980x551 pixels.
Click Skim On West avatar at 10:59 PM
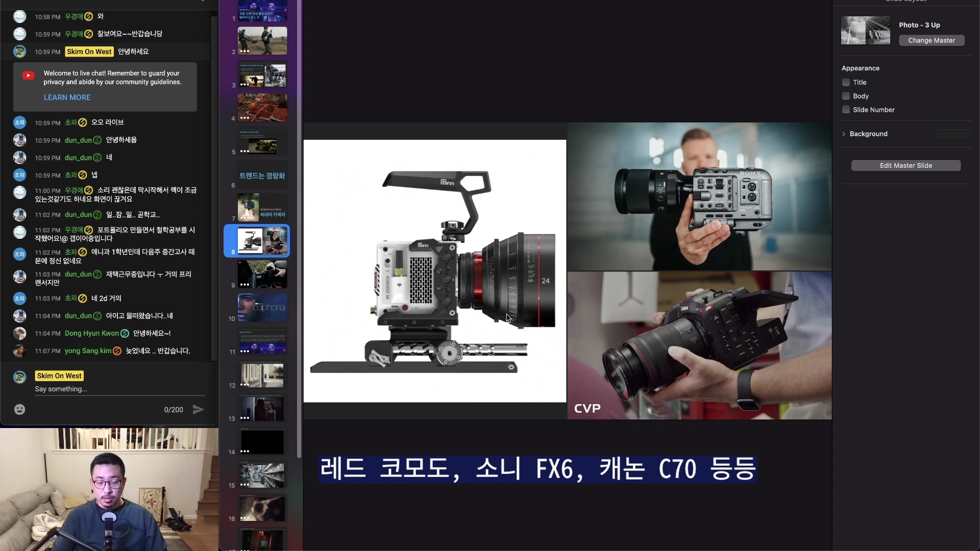coord(19,52)
